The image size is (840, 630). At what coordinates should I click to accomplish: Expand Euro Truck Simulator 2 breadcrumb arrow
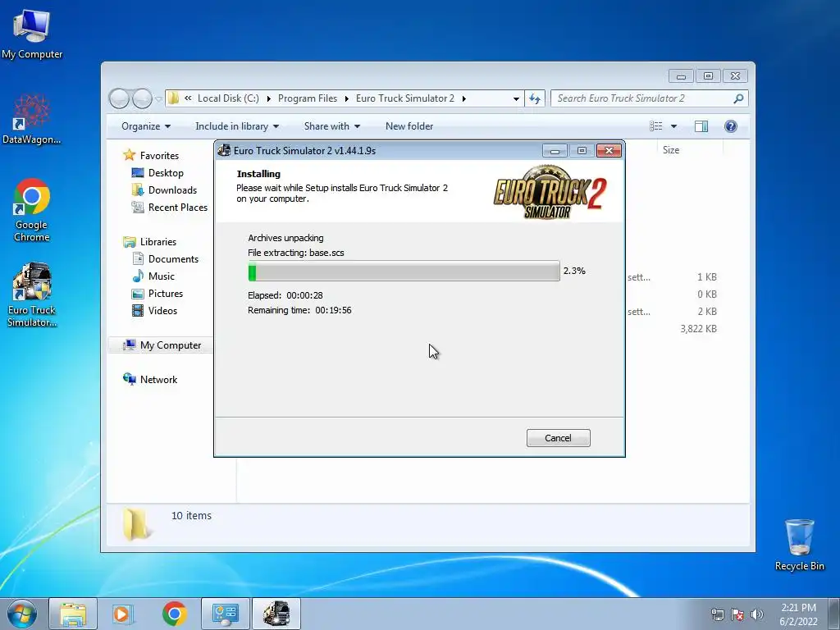click(464, 98)
